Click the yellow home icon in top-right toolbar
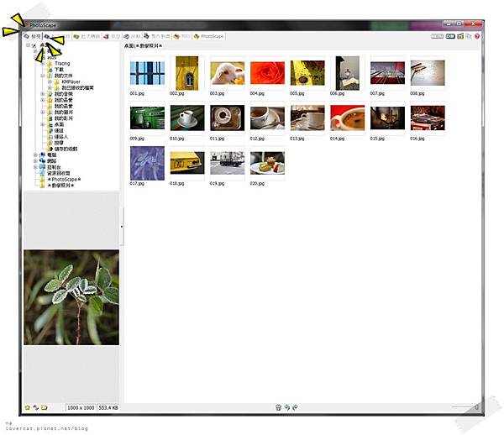 [460, 36]
